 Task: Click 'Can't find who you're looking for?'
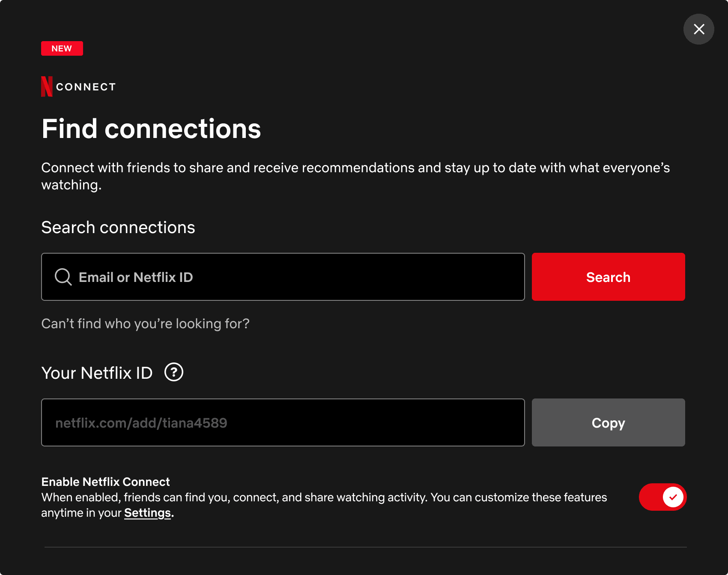tap(145, 323)
